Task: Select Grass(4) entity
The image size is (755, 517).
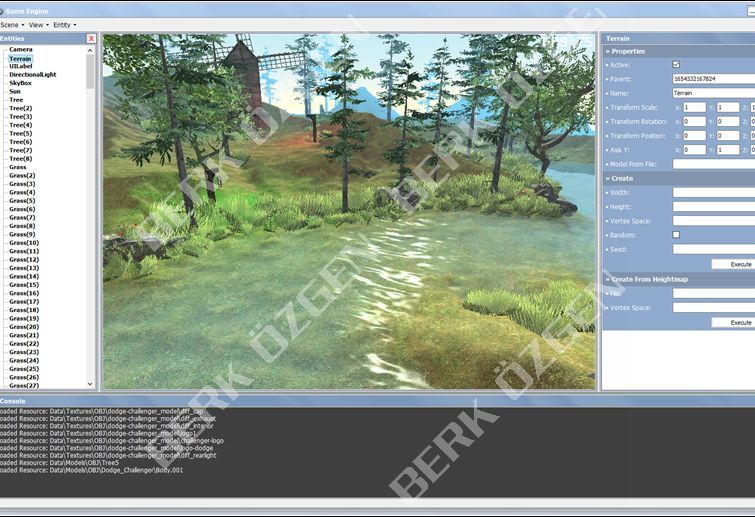Action: pyautogui.click(x=22, y=192)
